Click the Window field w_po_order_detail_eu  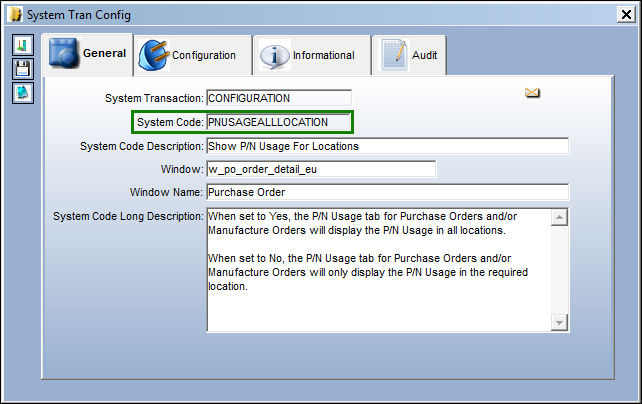321,169
